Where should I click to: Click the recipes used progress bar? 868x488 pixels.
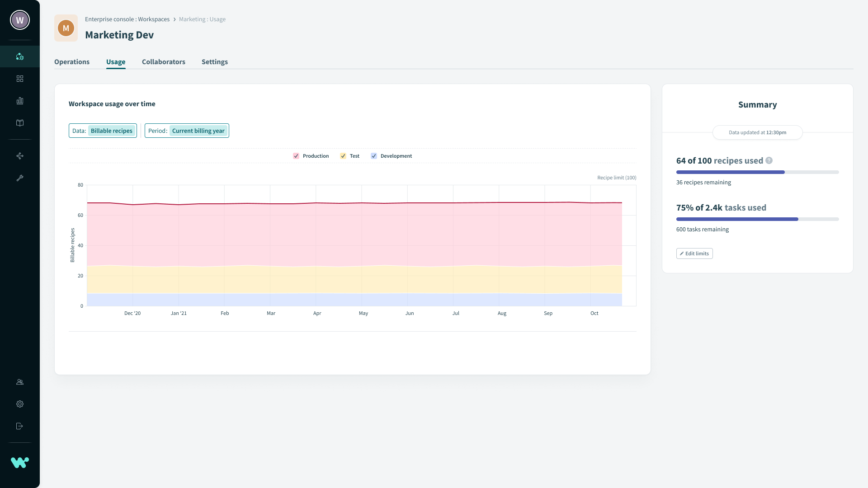[x=757, y=172]
